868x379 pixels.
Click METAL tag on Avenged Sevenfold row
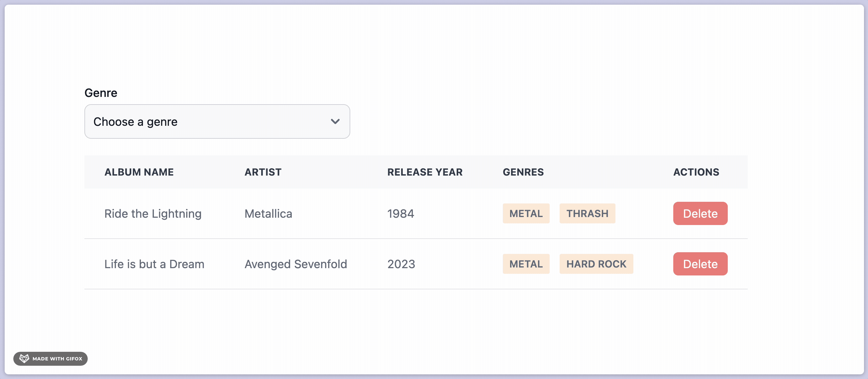point(526,264)
